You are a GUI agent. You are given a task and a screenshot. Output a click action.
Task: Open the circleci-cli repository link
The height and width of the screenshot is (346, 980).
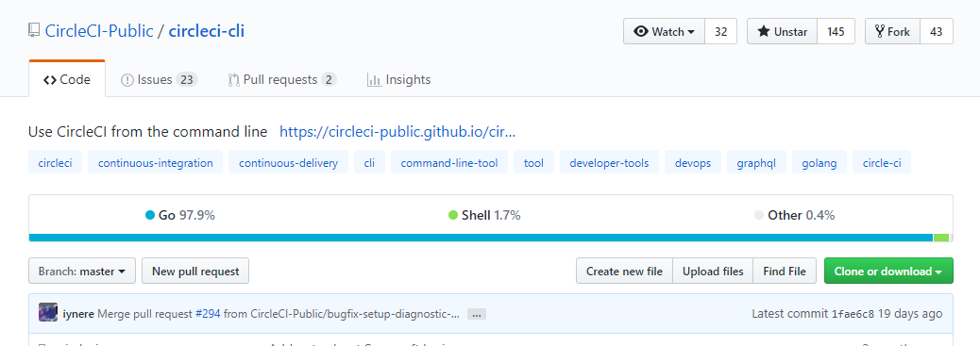(206, 30)
